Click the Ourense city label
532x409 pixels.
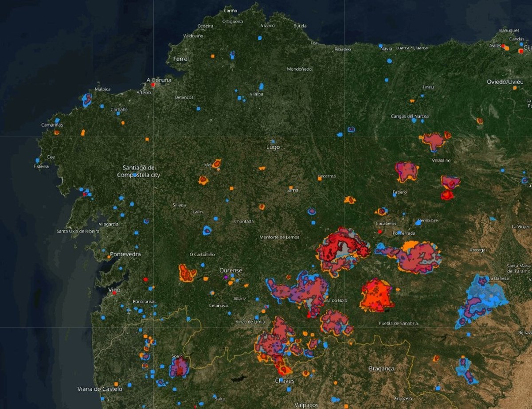click(231, 270)
